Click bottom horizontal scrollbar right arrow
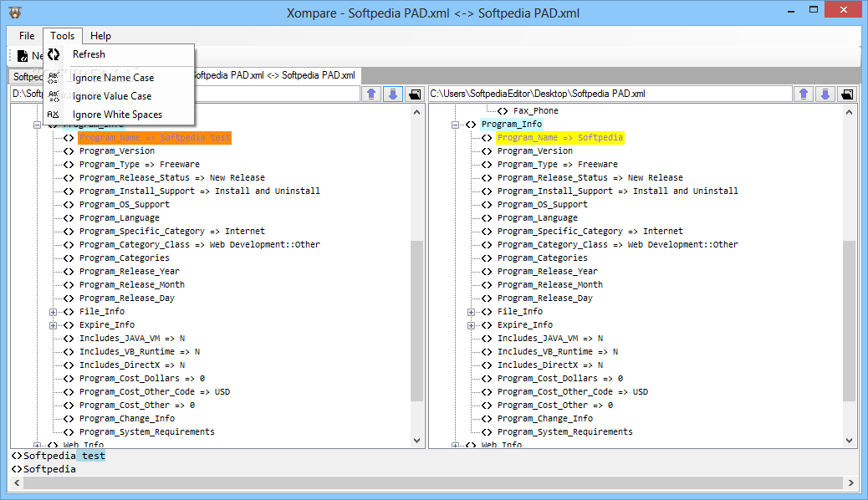Image resolution: width=868 pixels, height=500 pixels. point(850,482)
